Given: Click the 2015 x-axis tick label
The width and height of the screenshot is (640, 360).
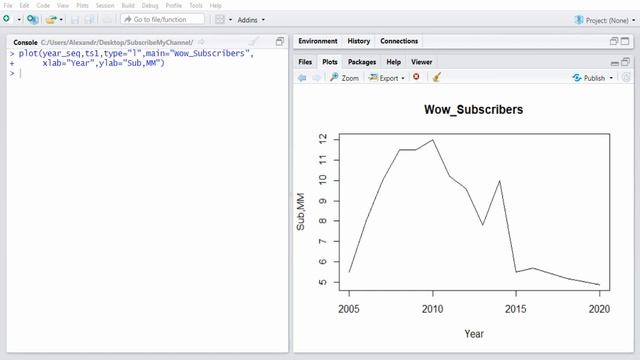Looking at the screenshot, I should point(516,309).
